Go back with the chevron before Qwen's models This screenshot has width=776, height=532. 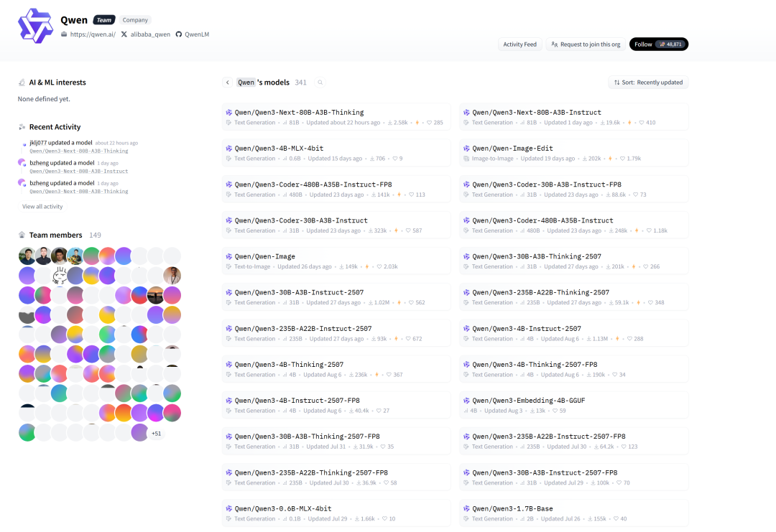pyautogui.click(x=227, y=83)
